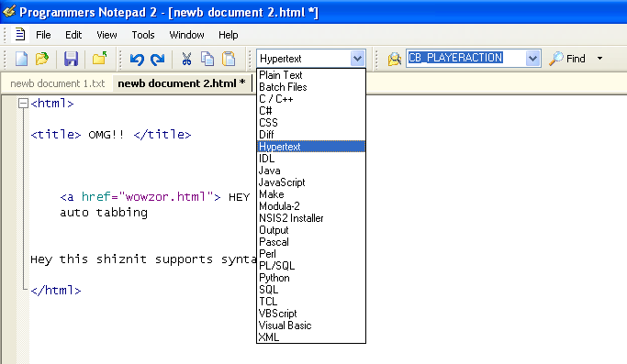The image size is (627, 364).
Task: Select SQL scheme entry
Action: [x=311, y=290]
